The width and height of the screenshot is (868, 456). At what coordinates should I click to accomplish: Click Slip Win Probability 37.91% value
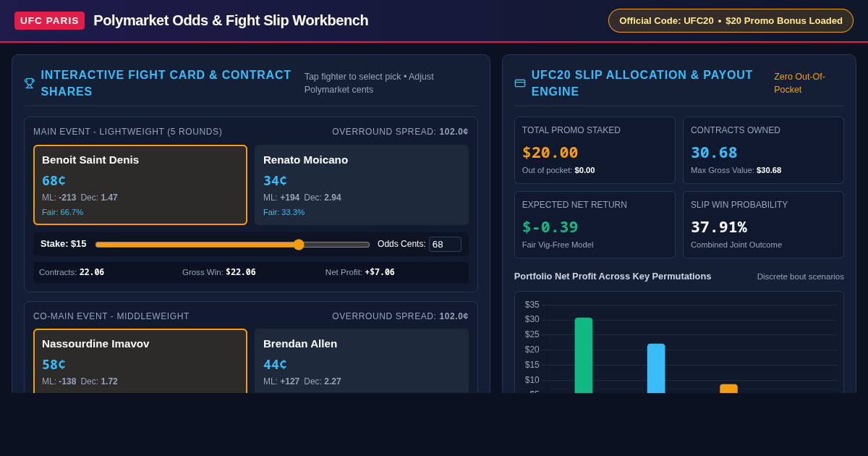(x=719, y=227)
